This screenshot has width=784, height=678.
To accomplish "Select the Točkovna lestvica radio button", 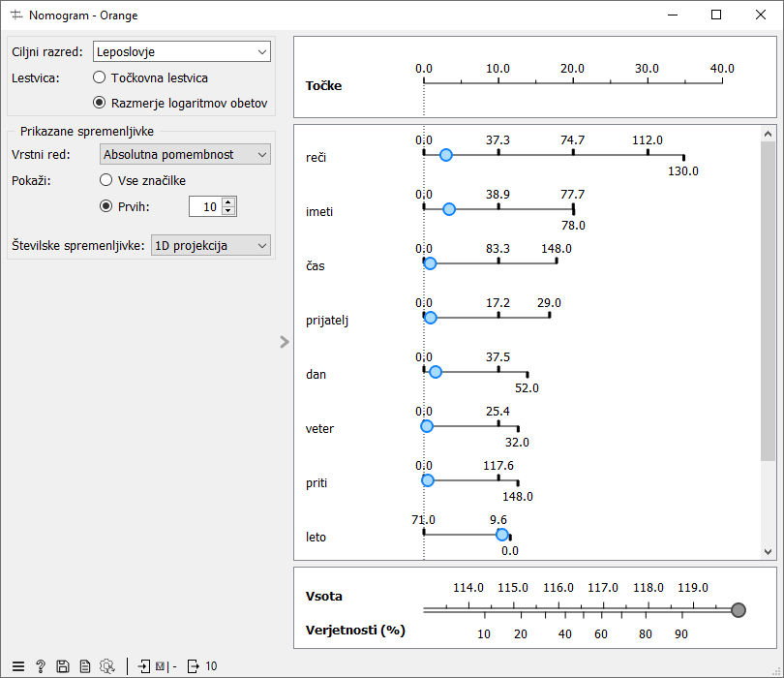I will coord(99,77).
